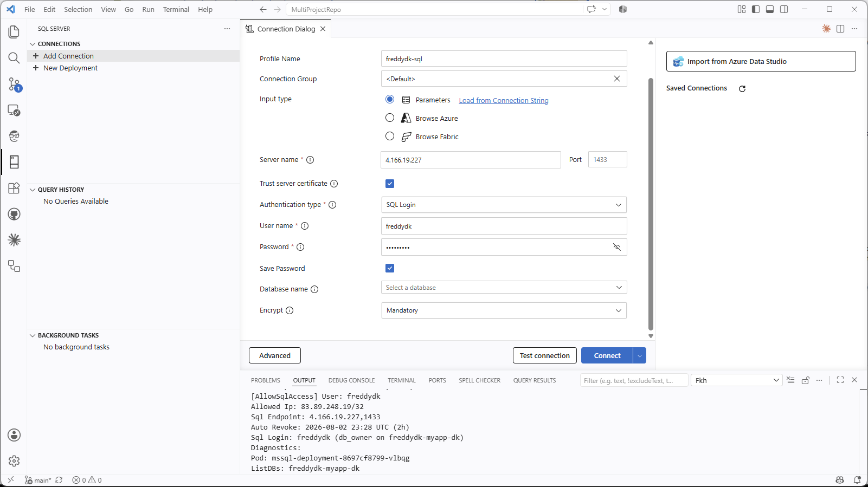Click Load from Connection String link
This screenshot has width=868, height=487.
coord(504,100)
